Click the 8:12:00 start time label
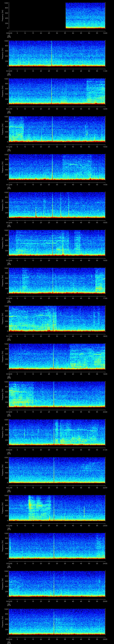The image size is (114, 644). click(x=9, y=147)
